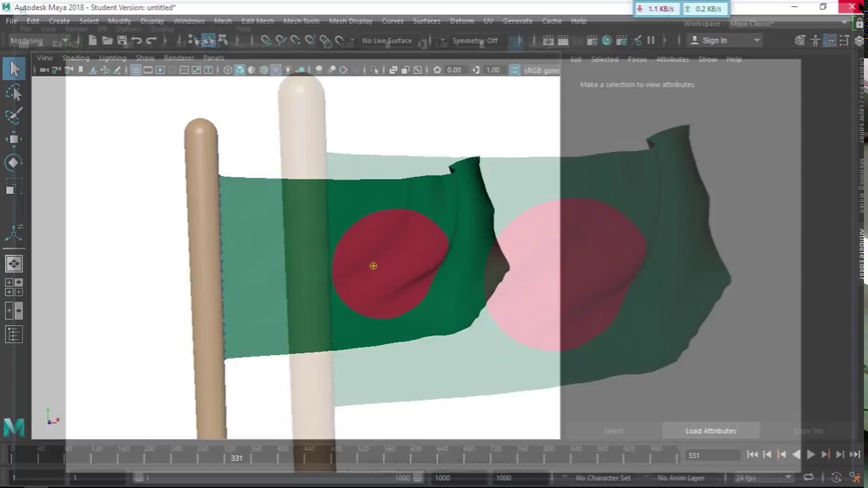
Task: Undo with the shelf undo arrow
Action: click(x=137, y=41)
